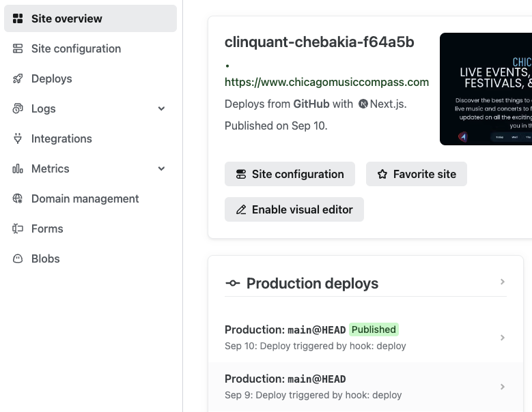This screenshot has height=412, width=532.
Task: Open the chicagomusiccompass.com link
Action: tap(326, 82)
